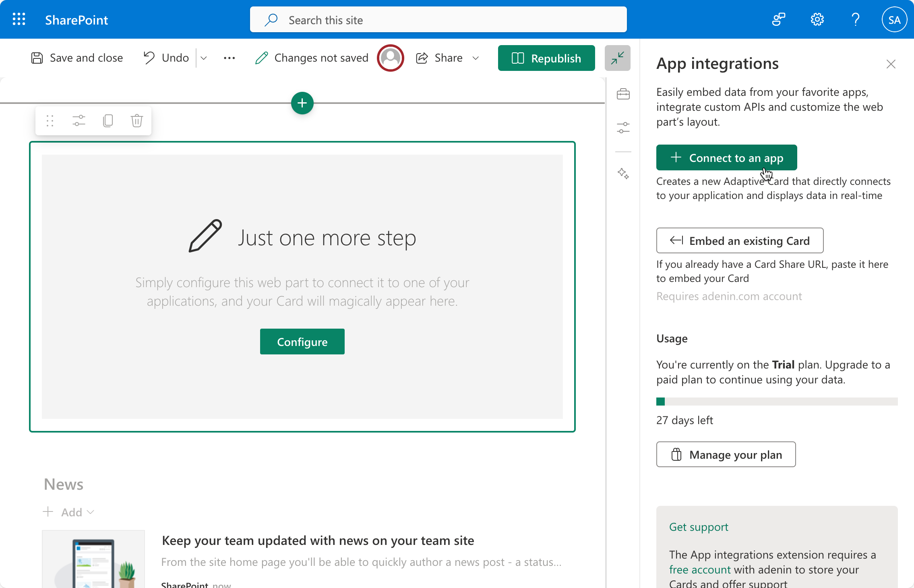The width and height of the screenshot is (914, 588).
Task: Expand the Undo dropdown arrow
Action: [204, 58]
